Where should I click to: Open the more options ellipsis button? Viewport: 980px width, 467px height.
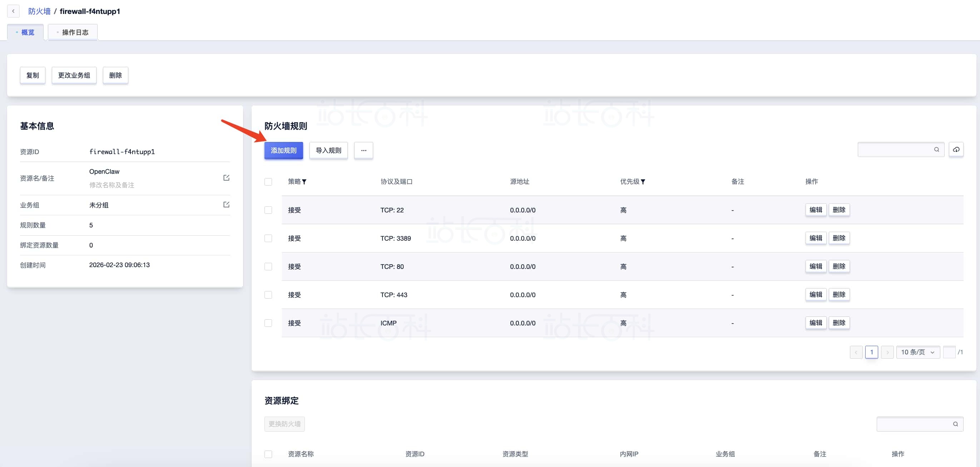364,150
